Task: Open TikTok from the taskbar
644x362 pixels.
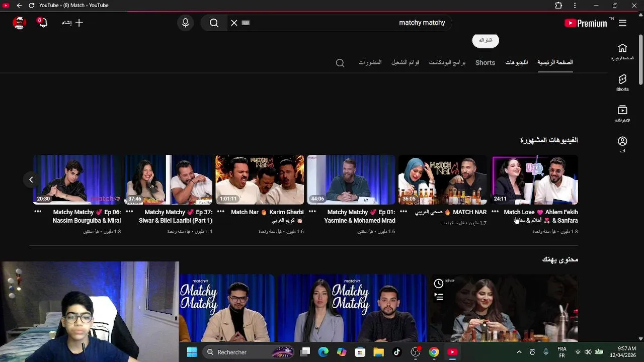Action: [x=397, y=352]
